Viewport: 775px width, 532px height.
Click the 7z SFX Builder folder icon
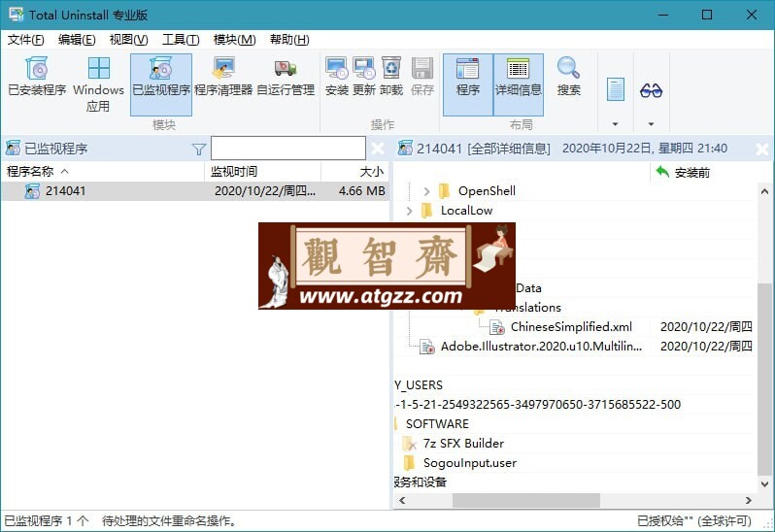[x=409, y=444]
